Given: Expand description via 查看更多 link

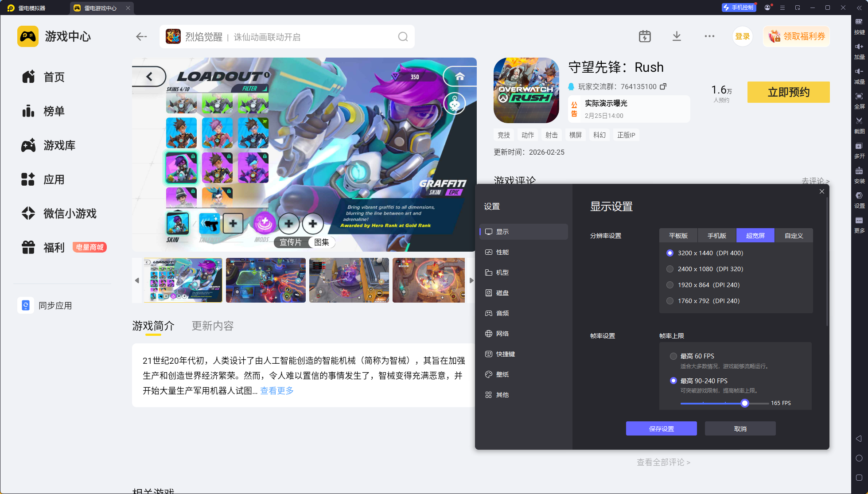Looking at the screenshot, I should (276, 391).
